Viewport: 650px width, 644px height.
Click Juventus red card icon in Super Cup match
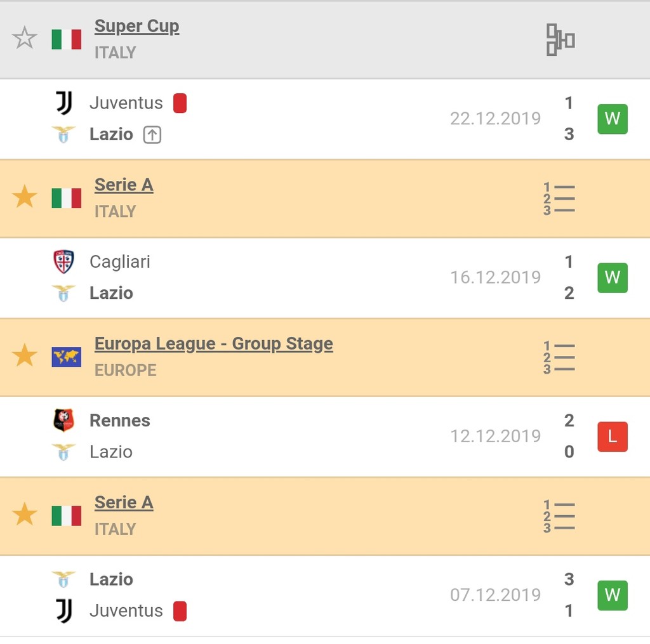pos(180,103)
